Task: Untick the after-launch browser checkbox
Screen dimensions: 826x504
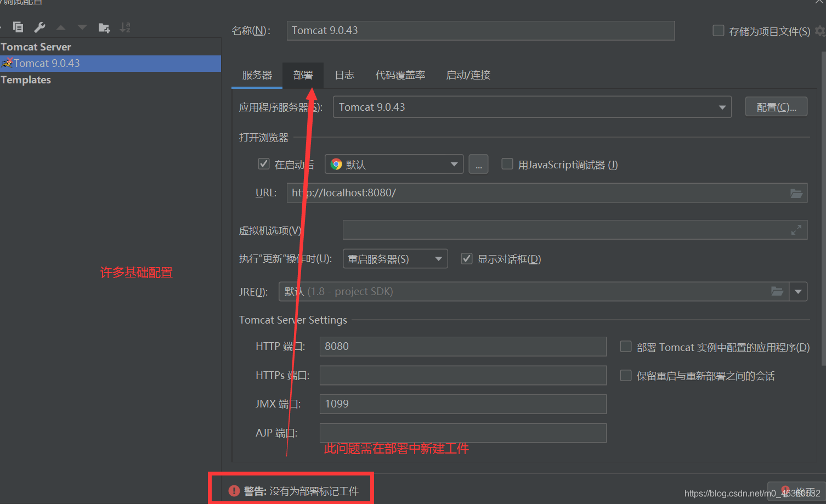Action: click(264, 164)
